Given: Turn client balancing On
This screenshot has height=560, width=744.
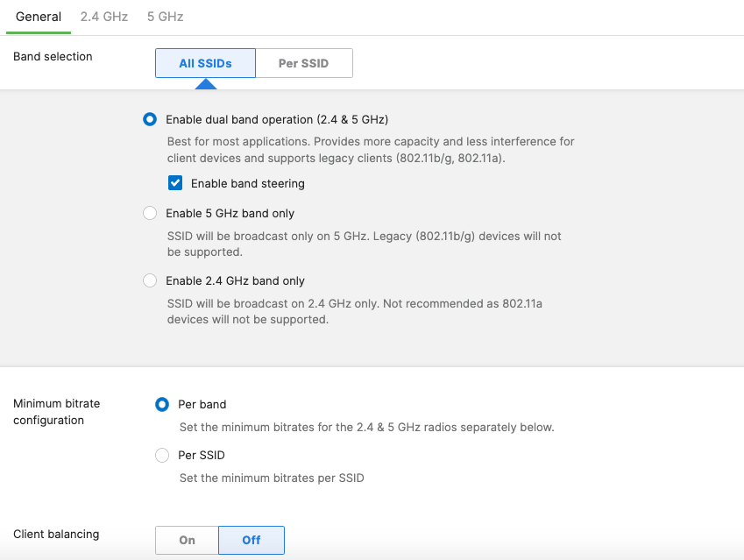Looking at the screenshot, I should coord(187,540).
